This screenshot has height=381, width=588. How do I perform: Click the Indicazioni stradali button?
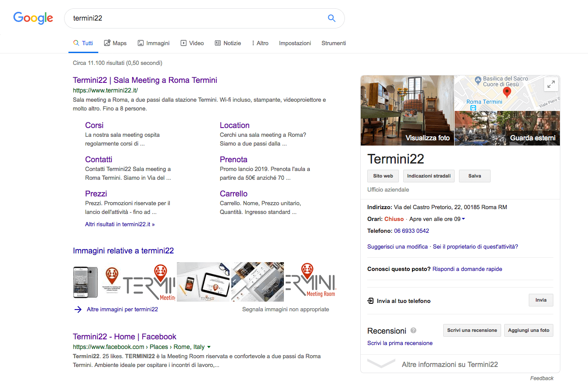click(x=429, y=176)
